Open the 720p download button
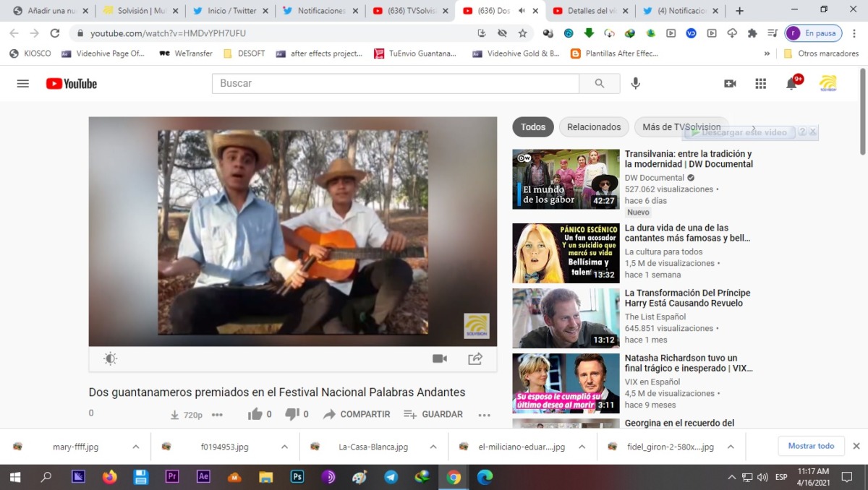The image size is (868, 490). pos(186,415)
